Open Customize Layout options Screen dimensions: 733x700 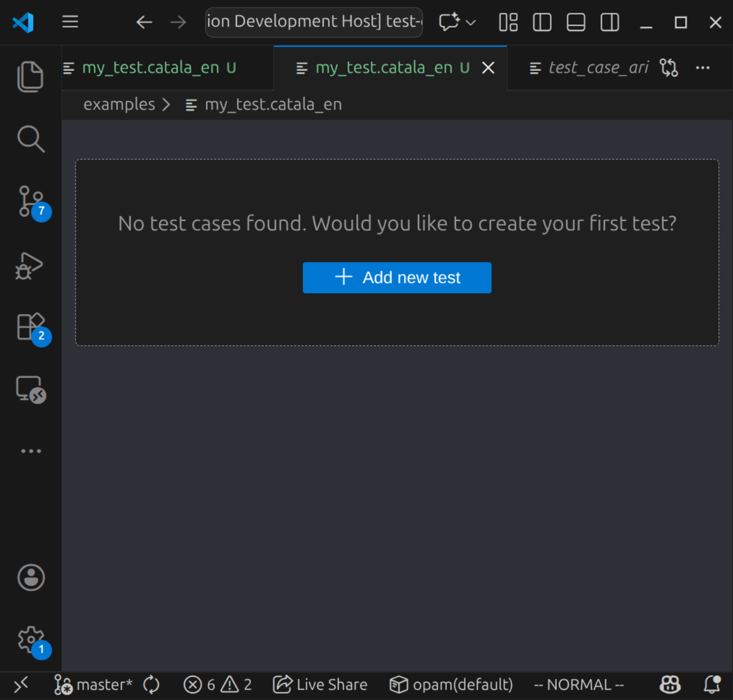tap(508, 22)
